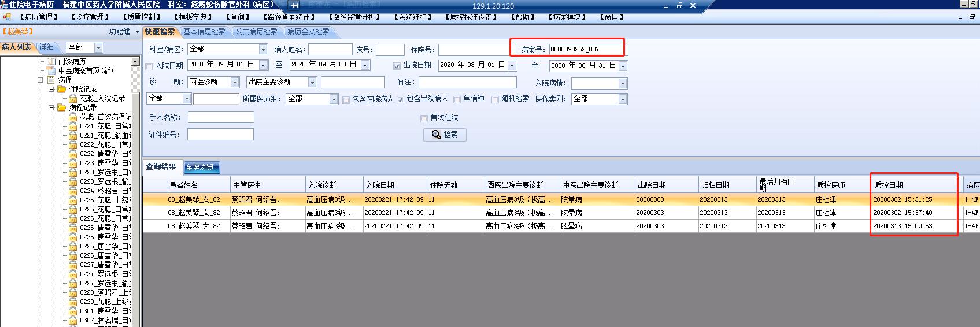Enable the 入院日期 checkbox
980x327 pixels.
149,66
